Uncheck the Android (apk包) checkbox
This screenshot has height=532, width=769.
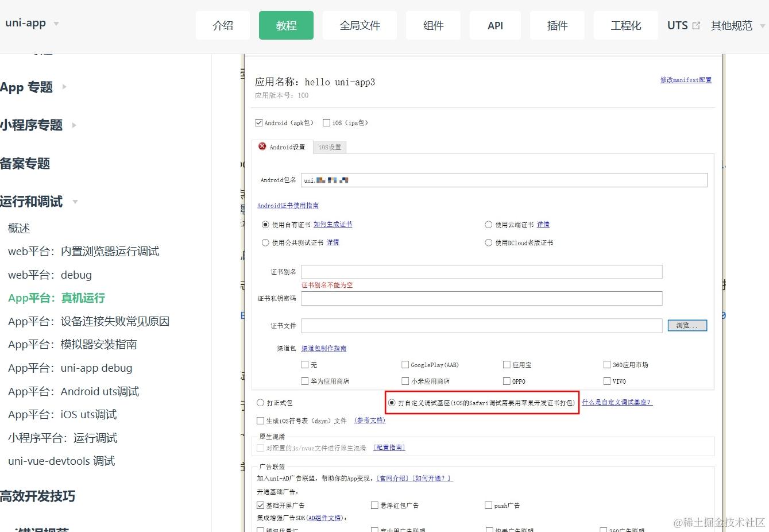click(x=258, y=122)
